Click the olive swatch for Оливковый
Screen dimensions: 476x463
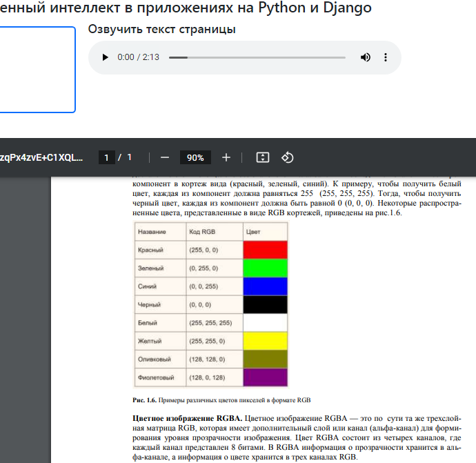[x=265, y=359]
